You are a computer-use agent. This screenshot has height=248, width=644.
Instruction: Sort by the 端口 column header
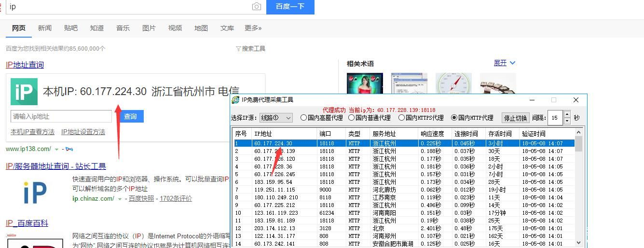pyautogui.click(x=331, y=134)
